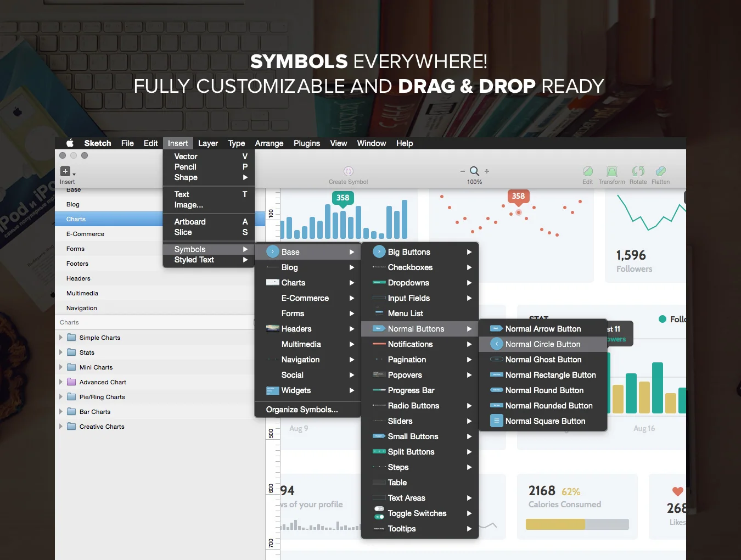
Task: Click the zoom magnifier icon
Action: pos(475,171)
